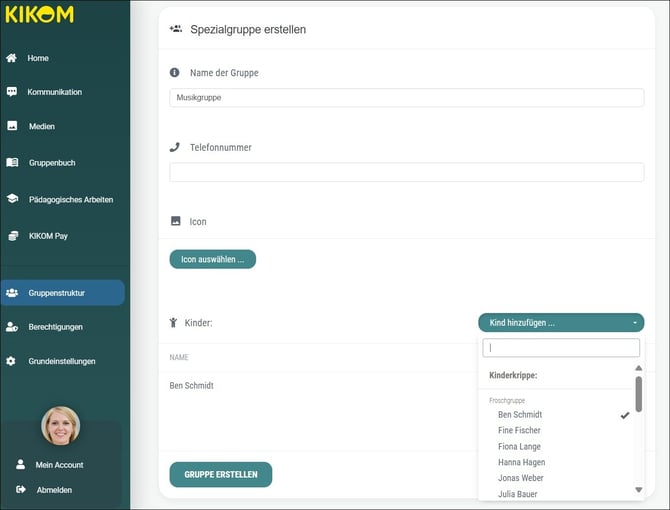
Task: Click Abmelden to log out
Action: (54, 490)
